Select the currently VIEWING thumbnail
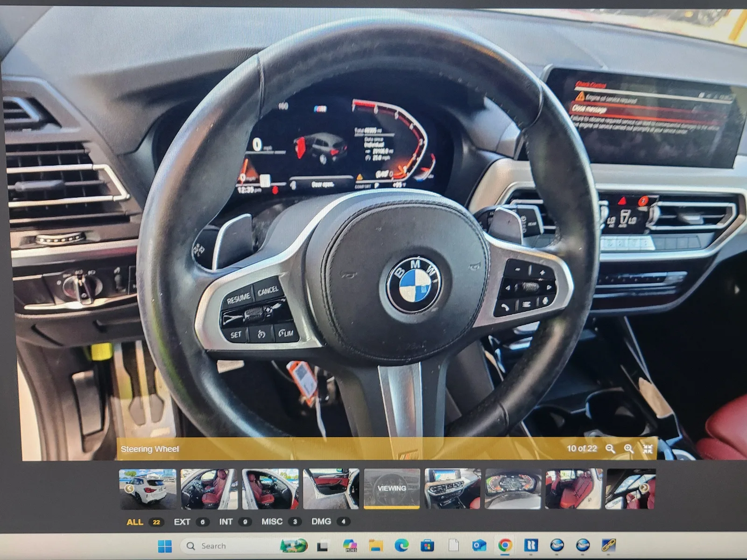747x560 pixels. tap(392, 488)
